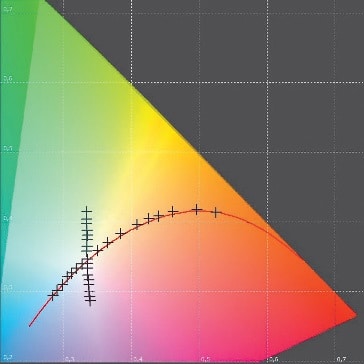Click the 0,7 label on the horizontal axis
This screenshot has width=364, height=364.
pyautogui.click(x=341, y=359)
